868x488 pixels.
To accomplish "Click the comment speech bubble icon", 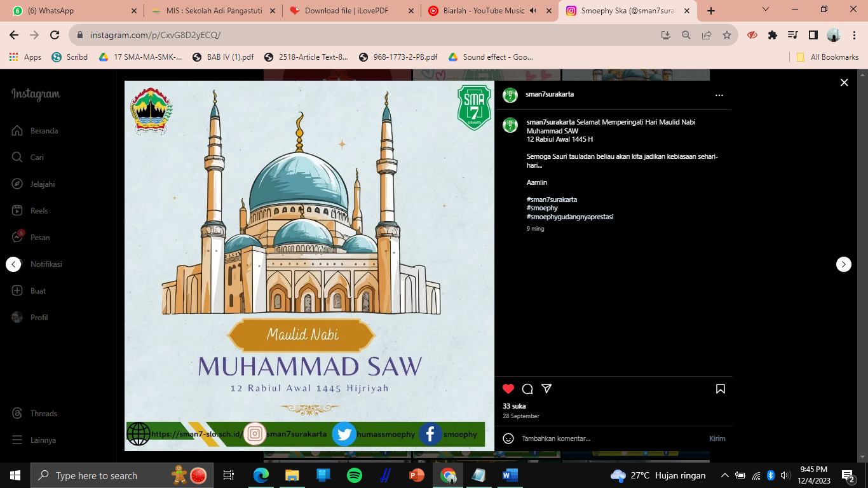I will point(527,389).
